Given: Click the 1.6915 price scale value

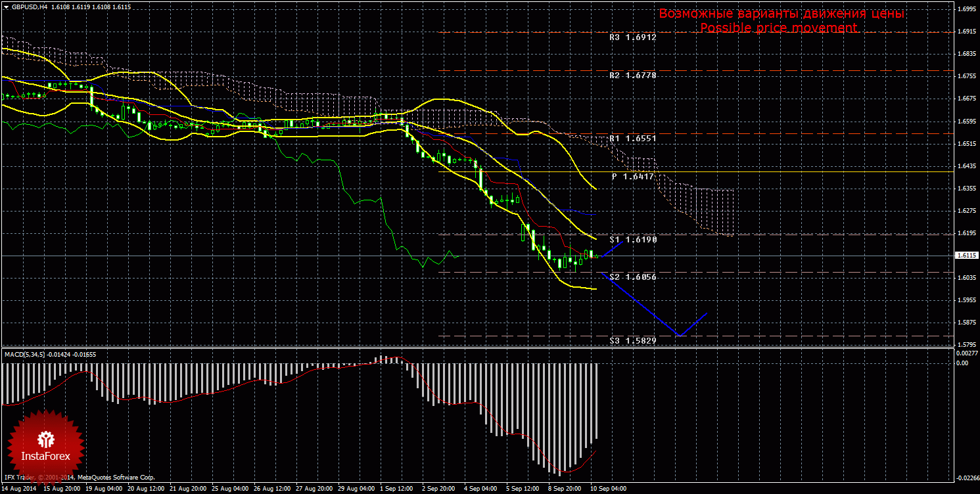Looking at the screenshot, I should tap(966, 32).
